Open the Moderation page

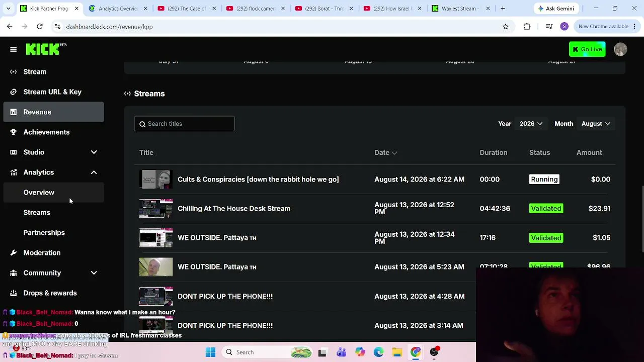[x=42, y=253]
